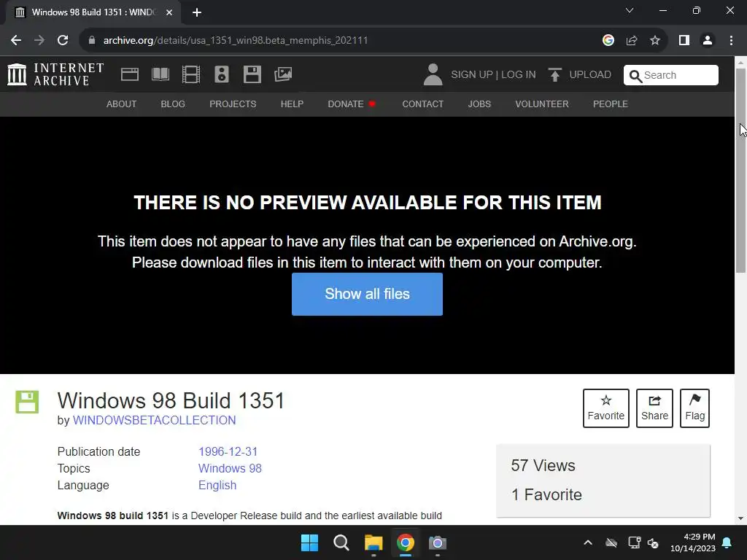Bookmark this page with the star icon
The image size is (747, 560).
pos(655,41)
